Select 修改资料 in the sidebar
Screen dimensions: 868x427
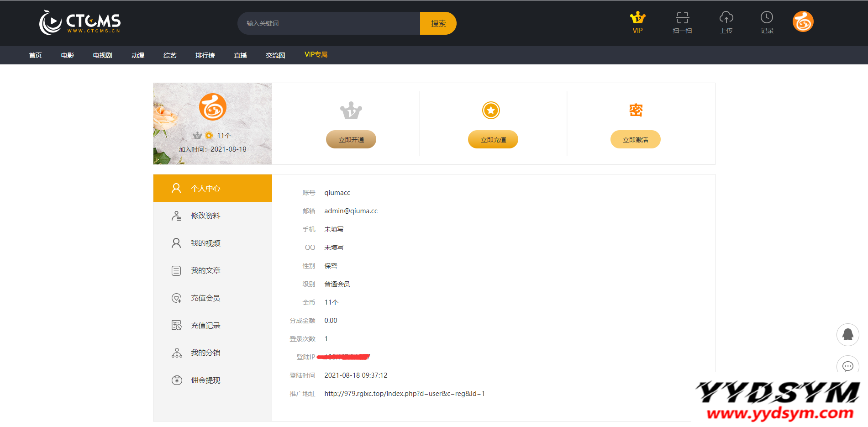click(205, 216)
